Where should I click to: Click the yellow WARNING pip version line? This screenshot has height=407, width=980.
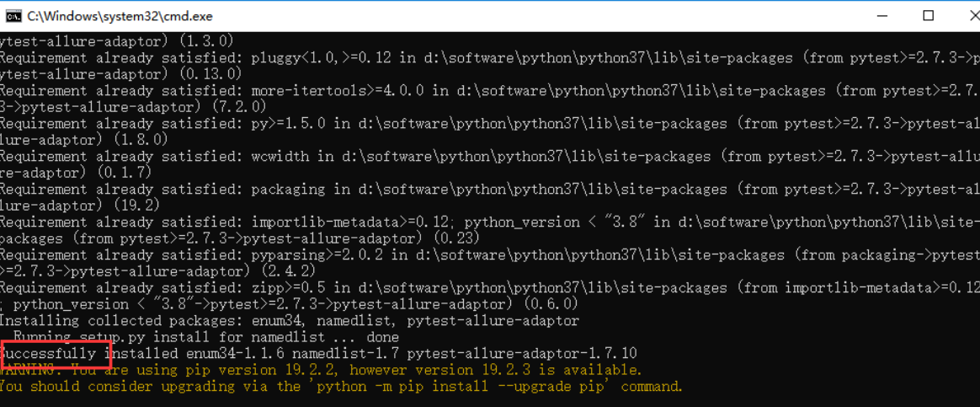click(x=320, y=370)
